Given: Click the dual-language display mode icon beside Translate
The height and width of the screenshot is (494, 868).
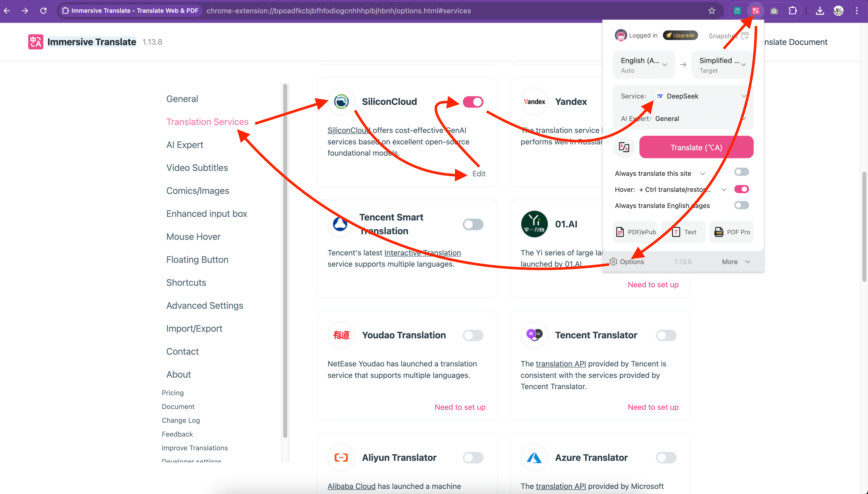Looking at the screenshot, I should click(x=624, y=147).
